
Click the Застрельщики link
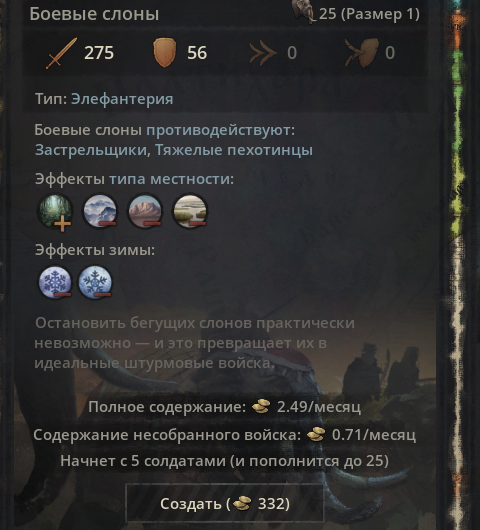pyautogui.click(x=93, y=150)
